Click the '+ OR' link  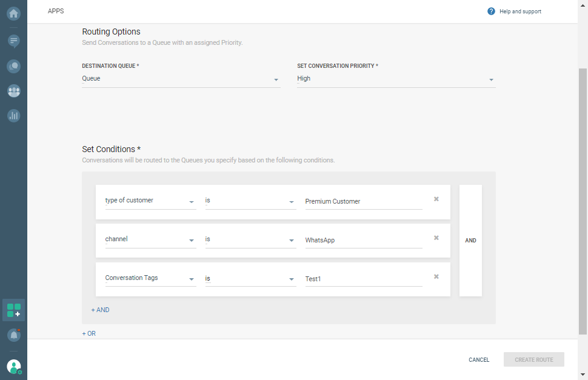[x=89, y=333]
